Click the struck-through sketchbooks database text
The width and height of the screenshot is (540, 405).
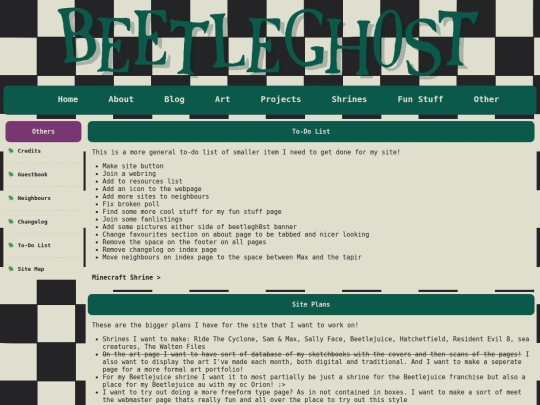(312, 354)
